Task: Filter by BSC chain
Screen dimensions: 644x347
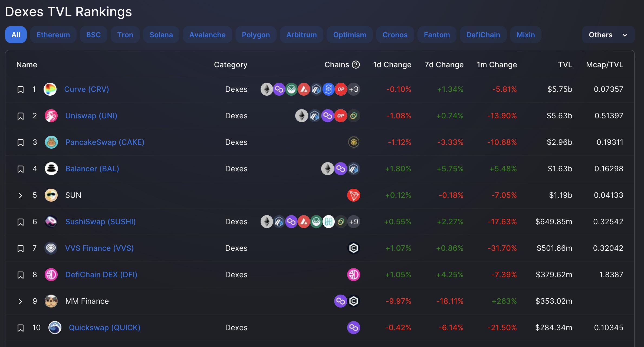Action: coord(93,35)
